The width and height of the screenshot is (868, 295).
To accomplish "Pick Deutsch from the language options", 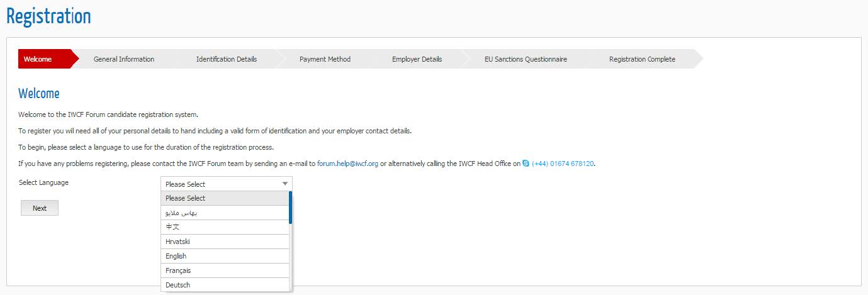I will click(225, 285).
